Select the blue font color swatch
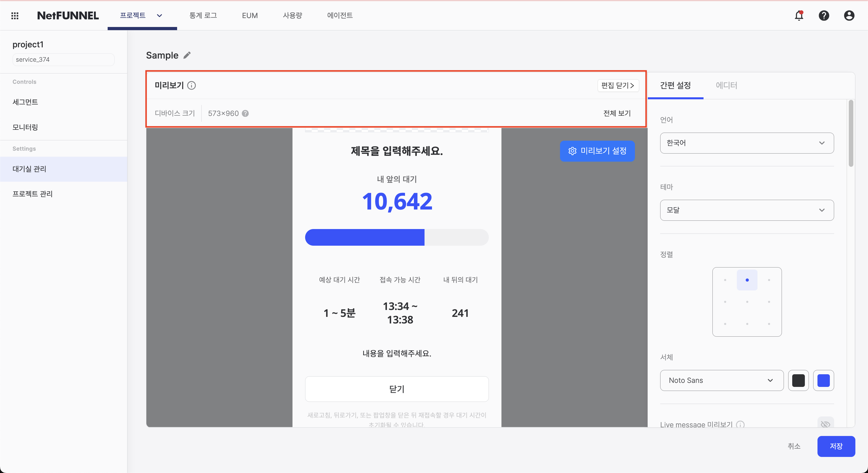The height and width of the screenshot is (473, 868). 824,380
